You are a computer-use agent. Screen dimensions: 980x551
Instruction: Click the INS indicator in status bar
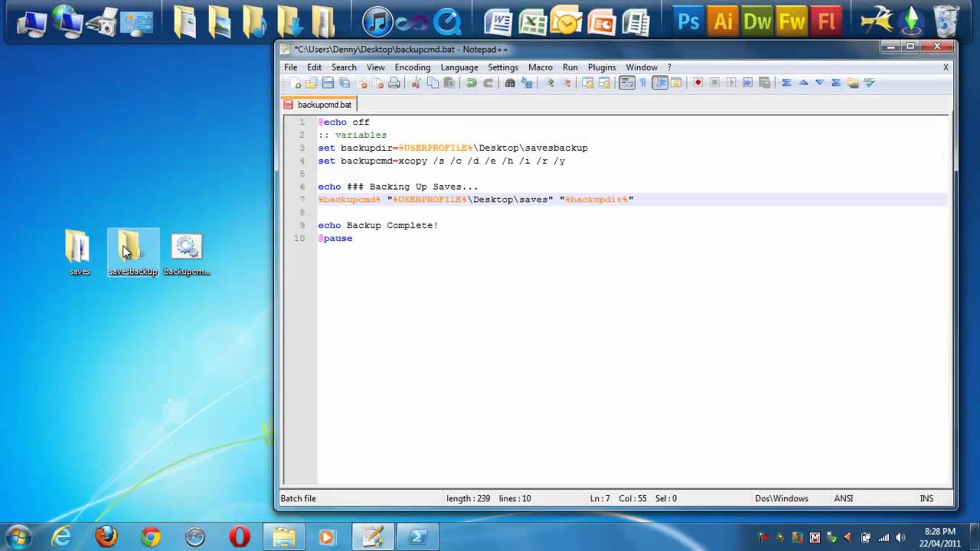pos(926,498)
